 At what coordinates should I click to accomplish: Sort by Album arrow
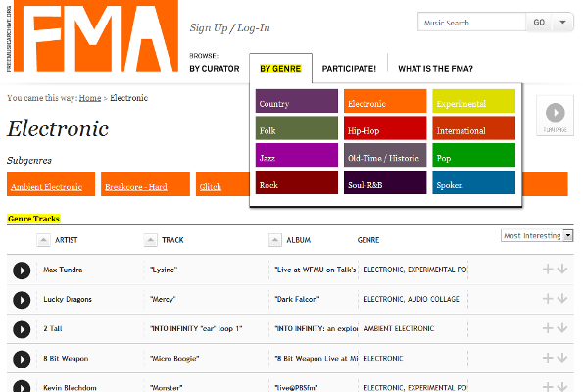pyautogui.click(x=275, y=240)
